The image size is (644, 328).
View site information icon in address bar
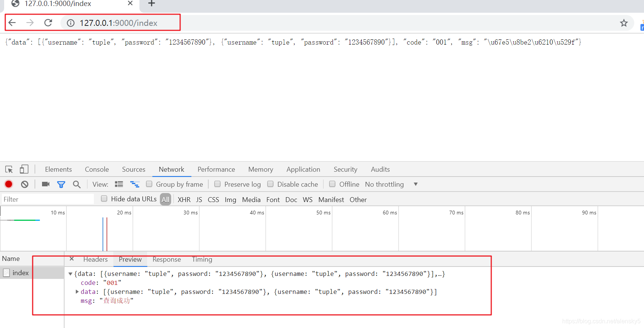tap(71, 23)
